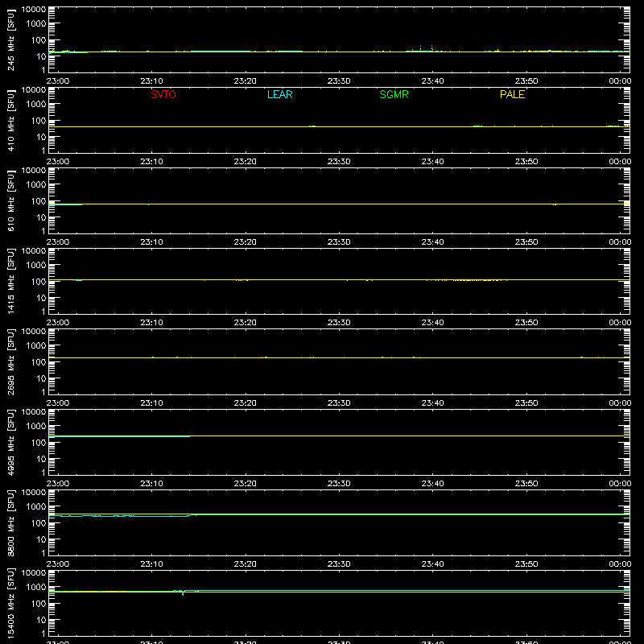Click the cyan LEAR station label
This screenshot has width=644, height=644.
click(x=279, y=94)
